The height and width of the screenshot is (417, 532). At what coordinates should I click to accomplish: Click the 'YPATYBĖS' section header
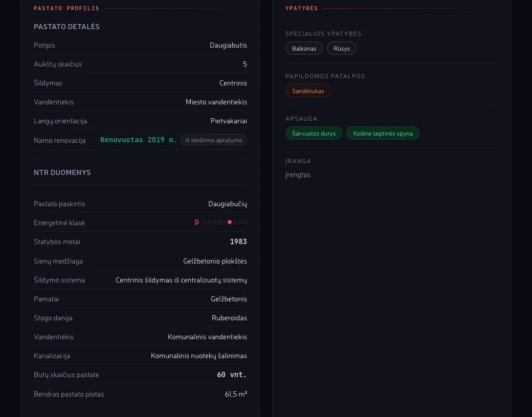tap(302, 8)
